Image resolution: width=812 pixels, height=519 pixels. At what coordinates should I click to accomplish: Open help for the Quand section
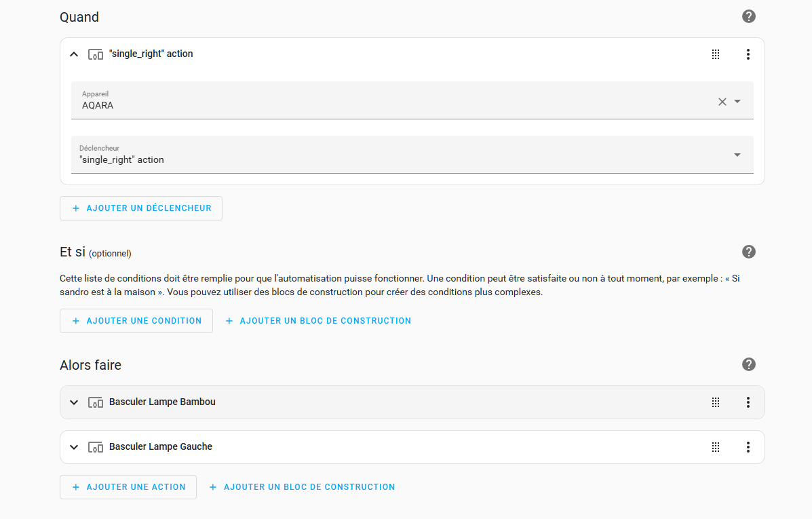(x=748, y=16)
